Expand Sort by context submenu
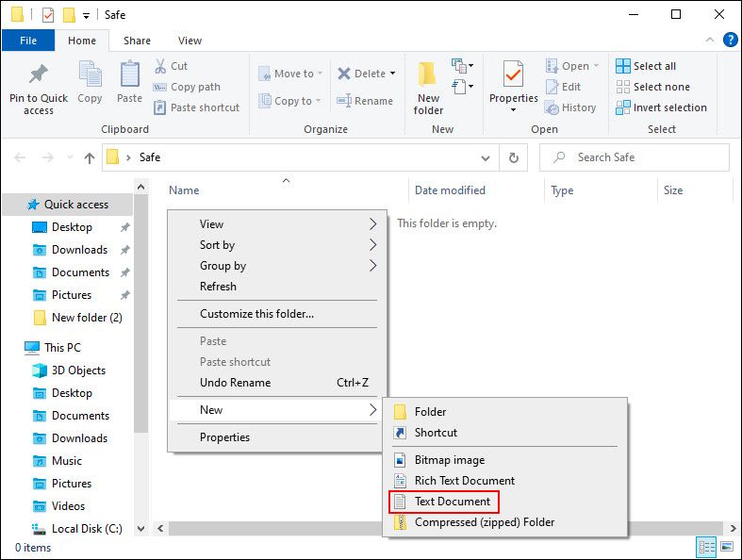Screen dimensions: 742x560 [x=277, y=245]
